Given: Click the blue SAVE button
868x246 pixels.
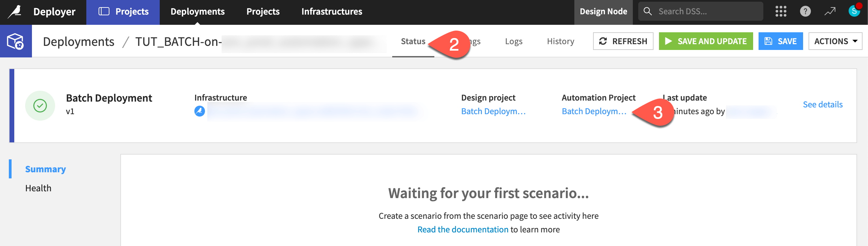Looking at the screenshot, I should (780, 41).
